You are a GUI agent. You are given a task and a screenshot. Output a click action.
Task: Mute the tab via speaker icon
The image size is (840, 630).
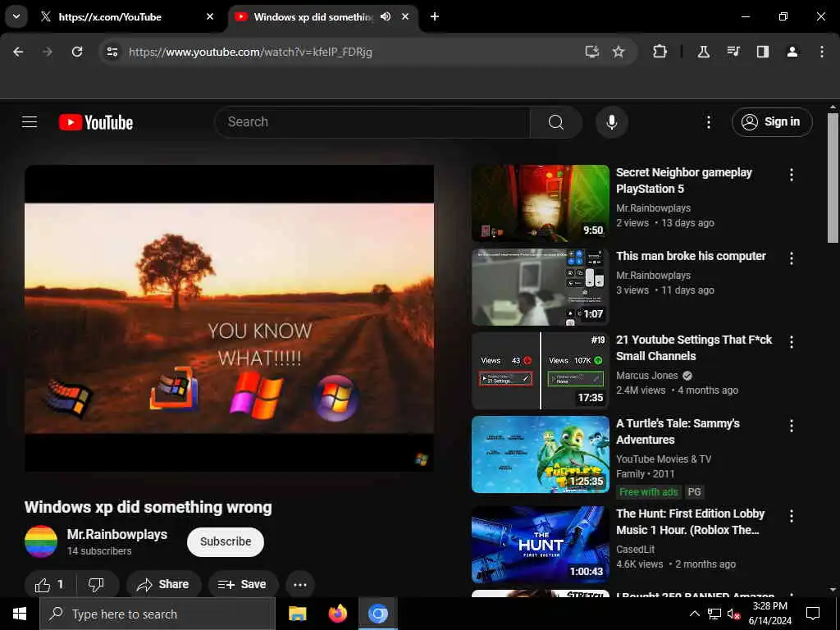click(x=386, y=16)
